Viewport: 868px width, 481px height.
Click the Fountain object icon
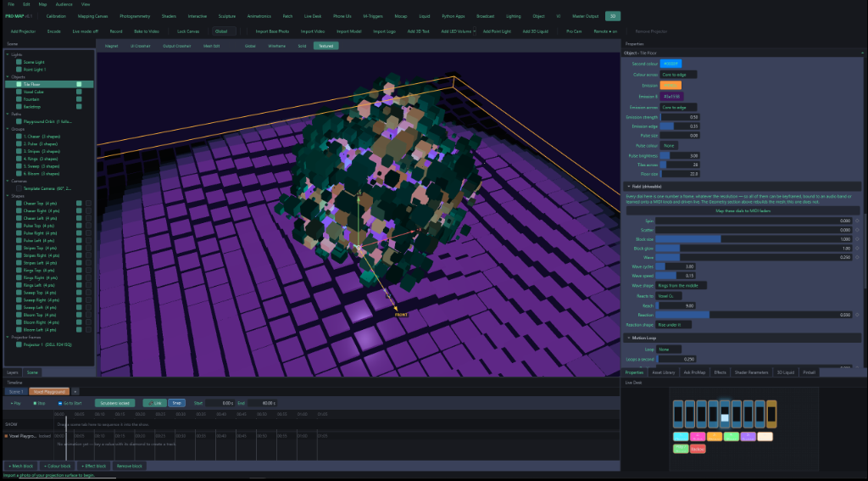click(19, 99)
